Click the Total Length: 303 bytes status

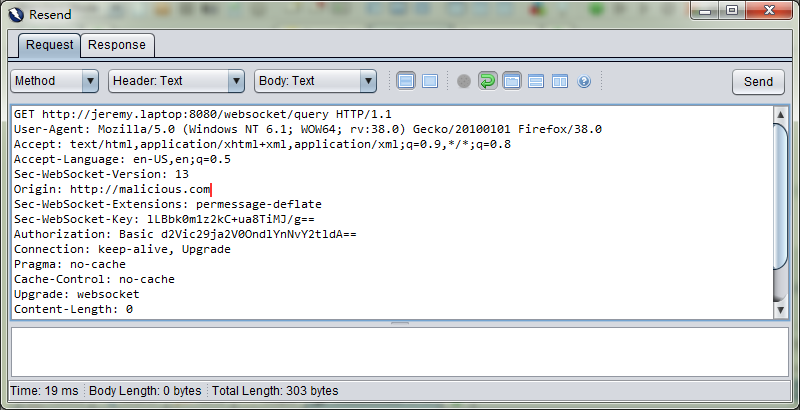tap(275, 391)
